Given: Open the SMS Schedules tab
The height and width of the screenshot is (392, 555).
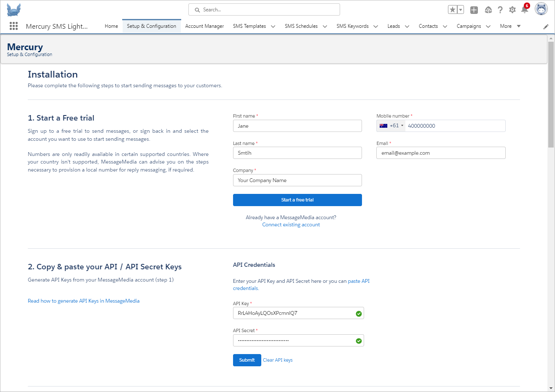Looking at the screenshot, I should coord(301,26).
